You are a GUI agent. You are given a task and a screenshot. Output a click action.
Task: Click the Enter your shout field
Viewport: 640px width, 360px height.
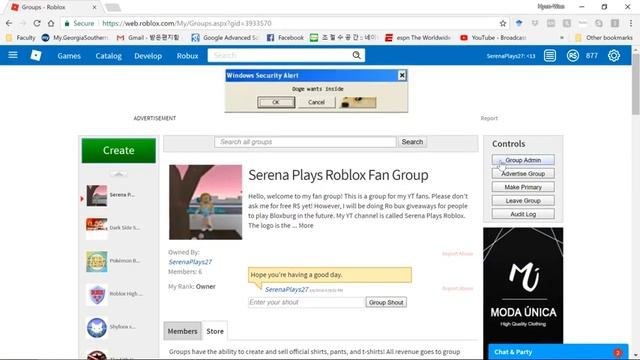point(307,302)
